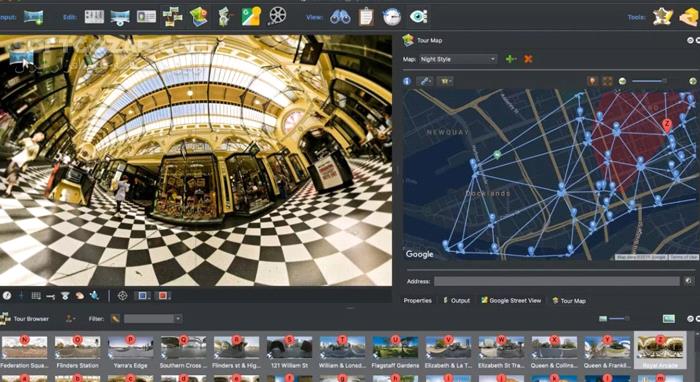Screen dimensions: 700x382
Task: Zoom out the map with minus button
Action: tap(623, 81)
